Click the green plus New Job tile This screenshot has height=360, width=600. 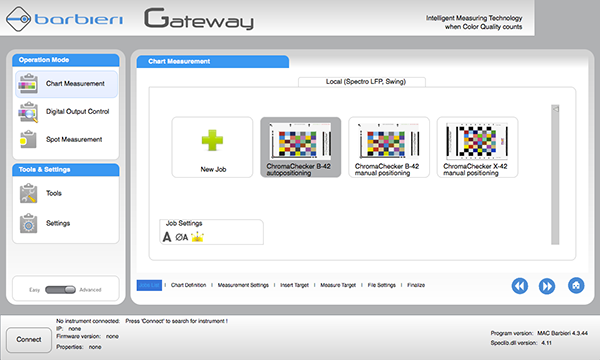(212, 147)
